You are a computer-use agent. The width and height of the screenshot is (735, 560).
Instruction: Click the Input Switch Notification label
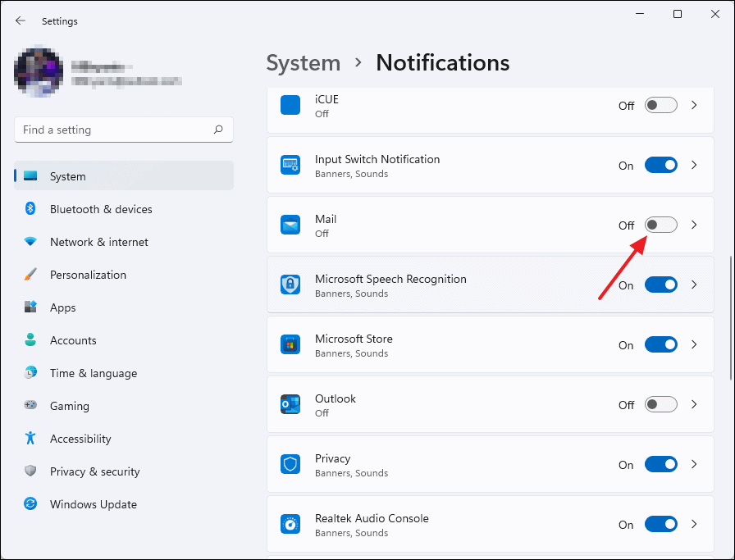click(x=377, y=159)
